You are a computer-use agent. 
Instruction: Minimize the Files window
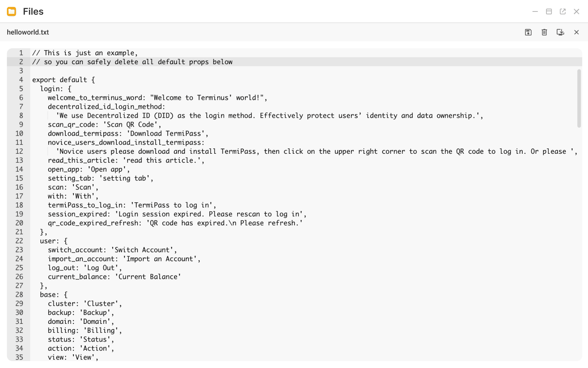535,11
